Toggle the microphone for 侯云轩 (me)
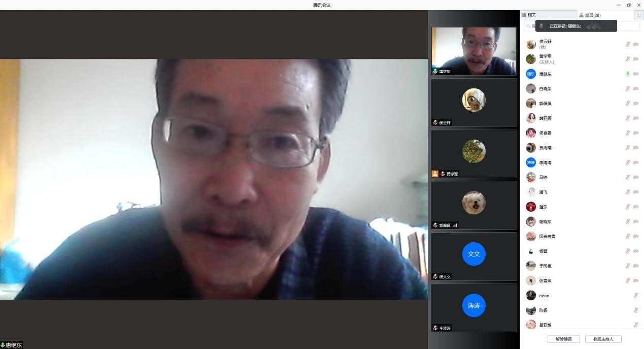This screenshot has width=644, height=349. tap(628, 44)
